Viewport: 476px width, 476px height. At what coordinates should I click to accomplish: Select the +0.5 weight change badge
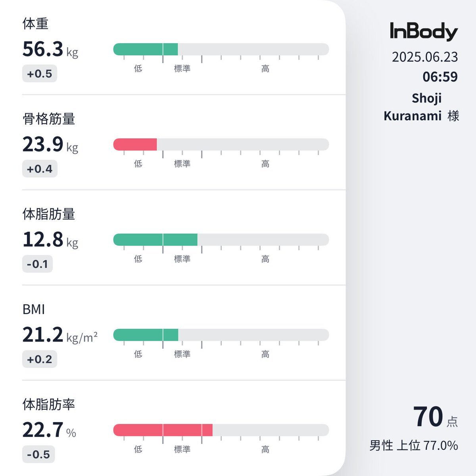pyautogui.click(x=40, y=74)
